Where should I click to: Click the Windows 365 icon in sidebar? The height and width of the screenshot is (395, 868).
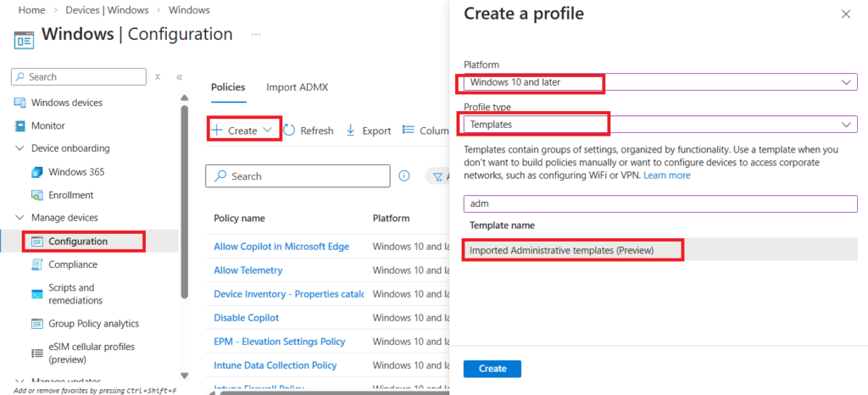tap(37, 172)
